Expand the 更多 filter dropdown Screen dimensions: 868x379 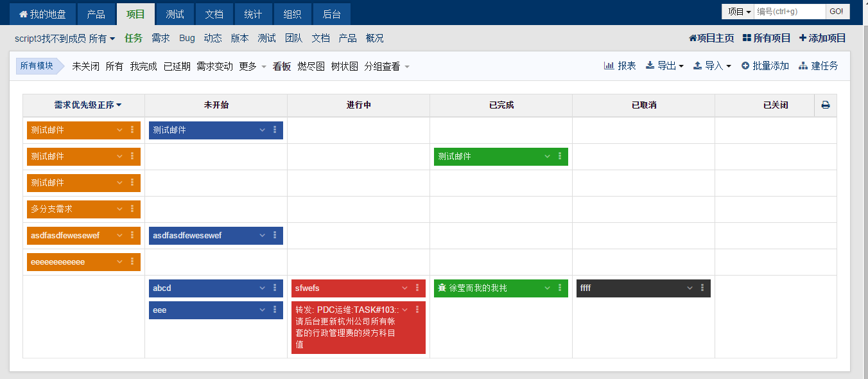coord(252,66)
